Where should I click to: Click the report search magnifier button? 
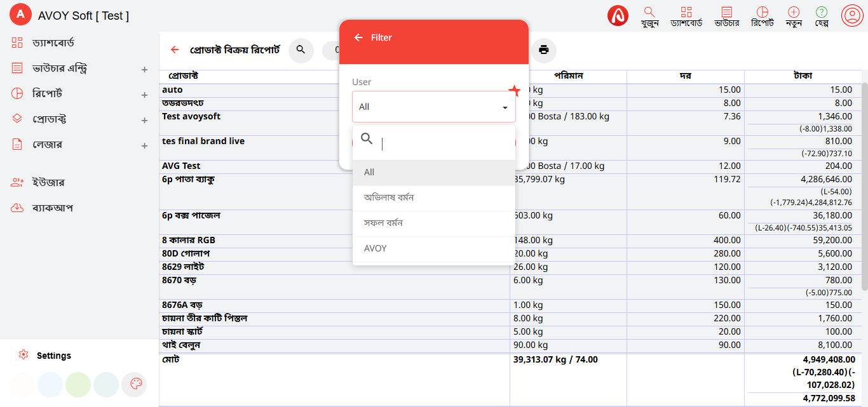(301, 50)
